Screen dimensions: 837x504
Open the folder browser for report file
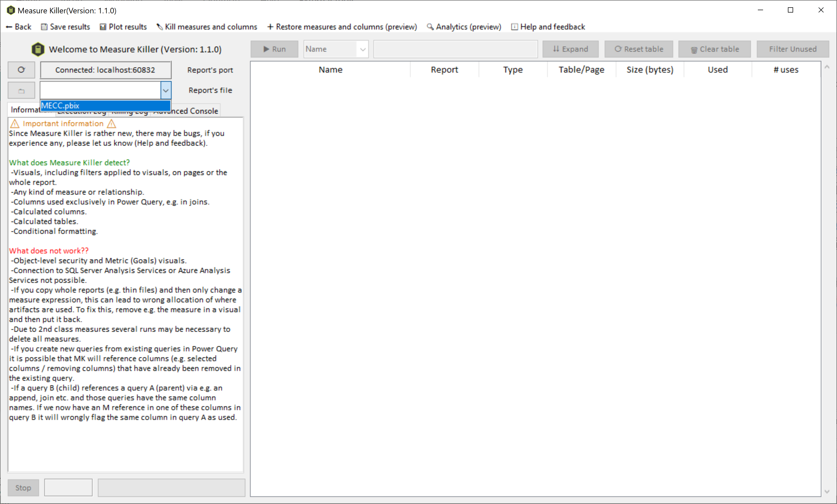click(21, 90)
